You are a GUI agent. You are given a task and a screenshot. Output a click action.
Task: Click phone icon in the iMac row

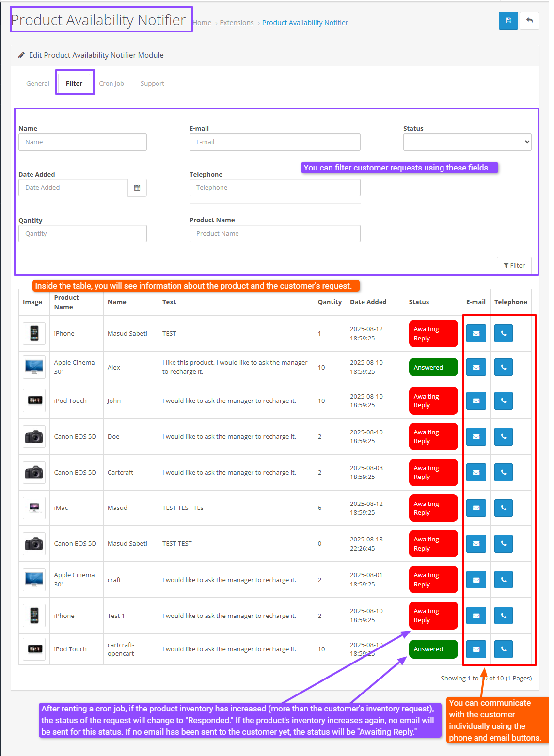click(503, 508)
